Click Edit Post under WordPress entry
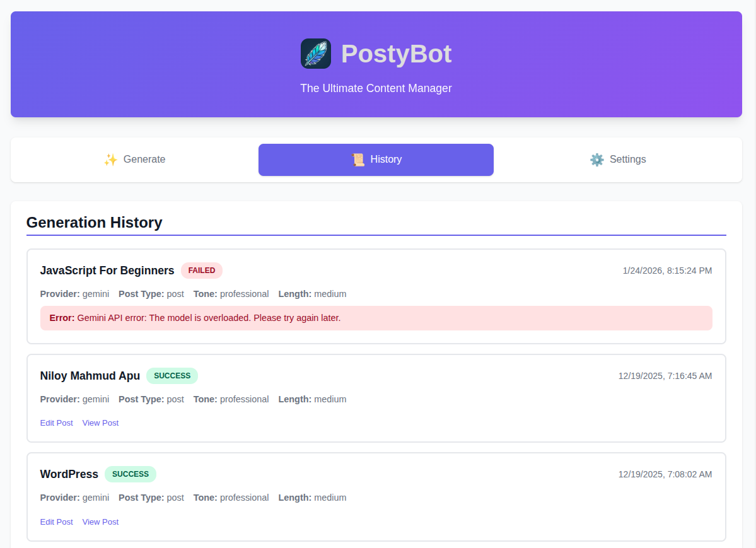Screen dimensions: 756x548 56,522
